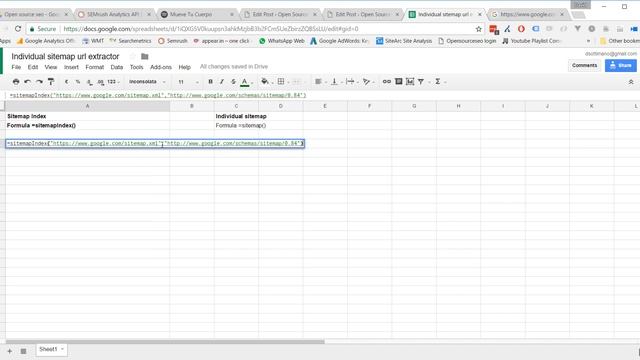
Task: Open the Inconsolata font dropdown
Action: (x=147, y=82)
